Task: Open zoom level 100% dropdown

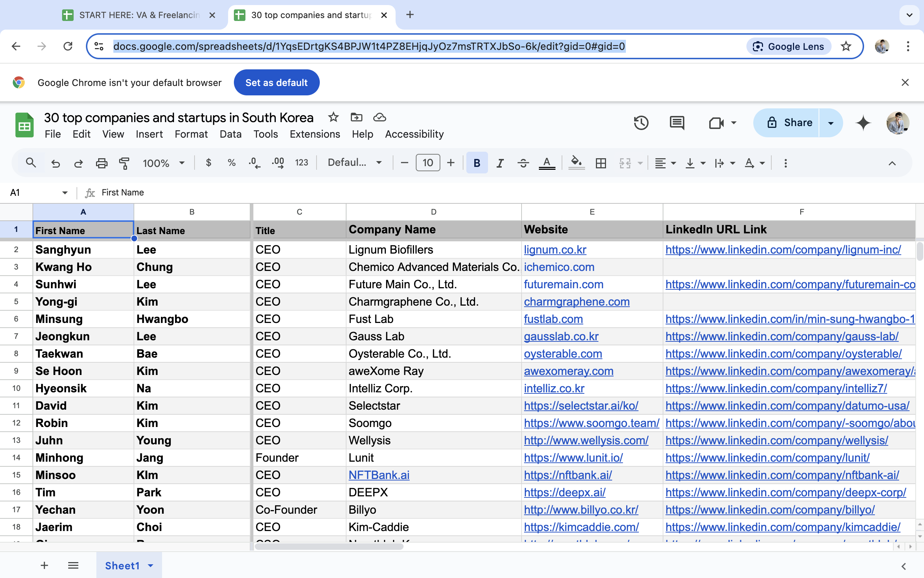Action: (x=164, y=163)
